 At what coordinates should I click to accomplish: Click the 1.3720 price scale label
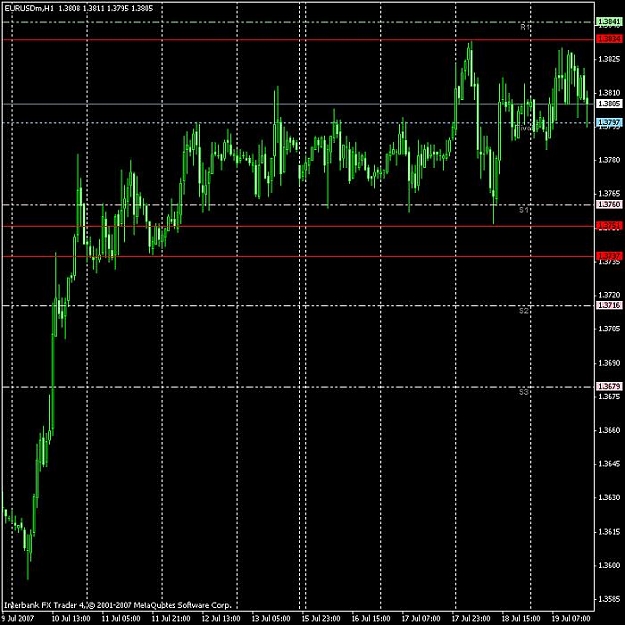click(x=609, y=295)
